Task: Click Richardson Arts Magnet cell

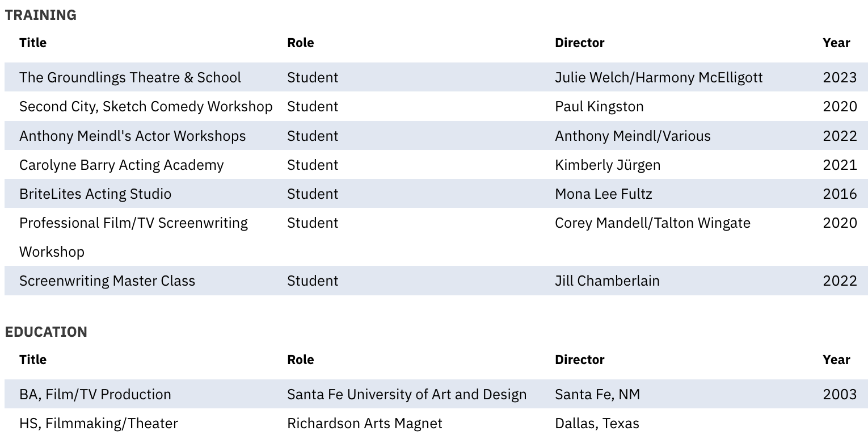Action: point(365,424)
